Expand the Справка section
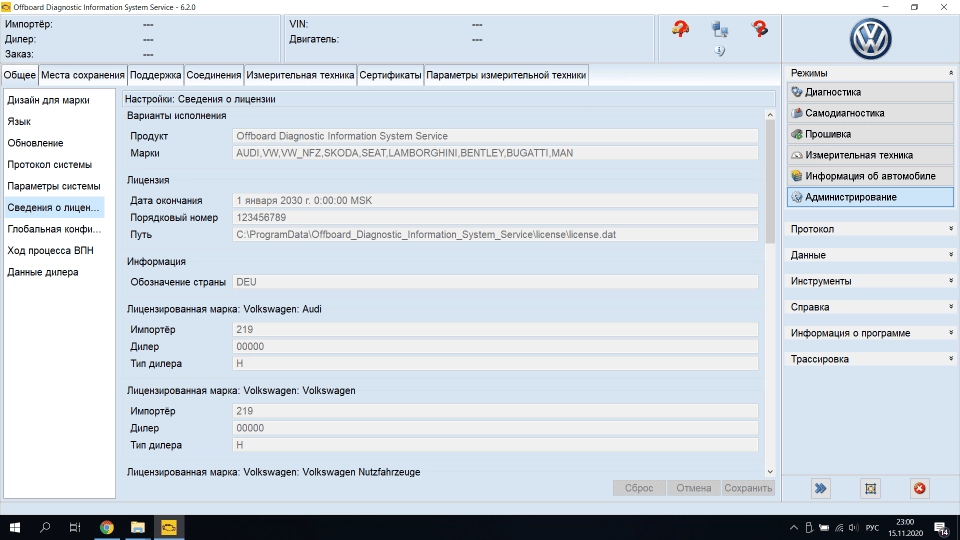Image resolution: width=960 pixels, height=540 pixels. click(951, 307)
